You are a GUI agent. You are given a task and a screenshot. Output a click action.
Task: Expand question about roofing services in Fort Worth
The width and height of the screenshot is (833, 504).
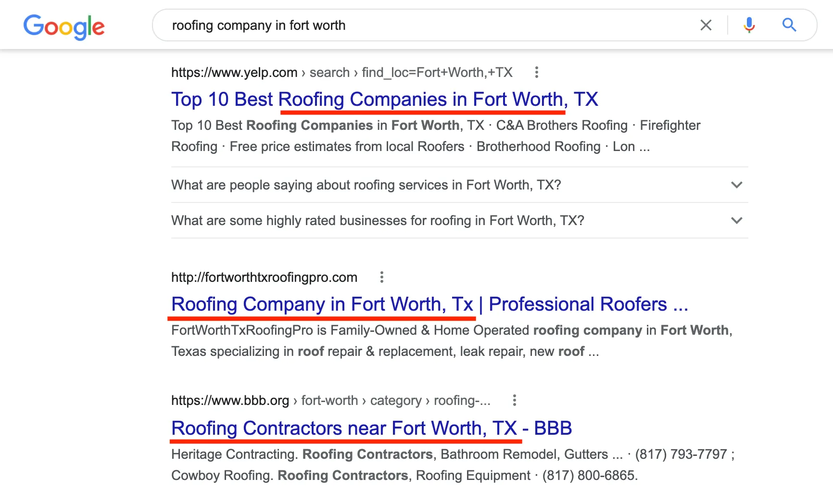coord(460,185)
